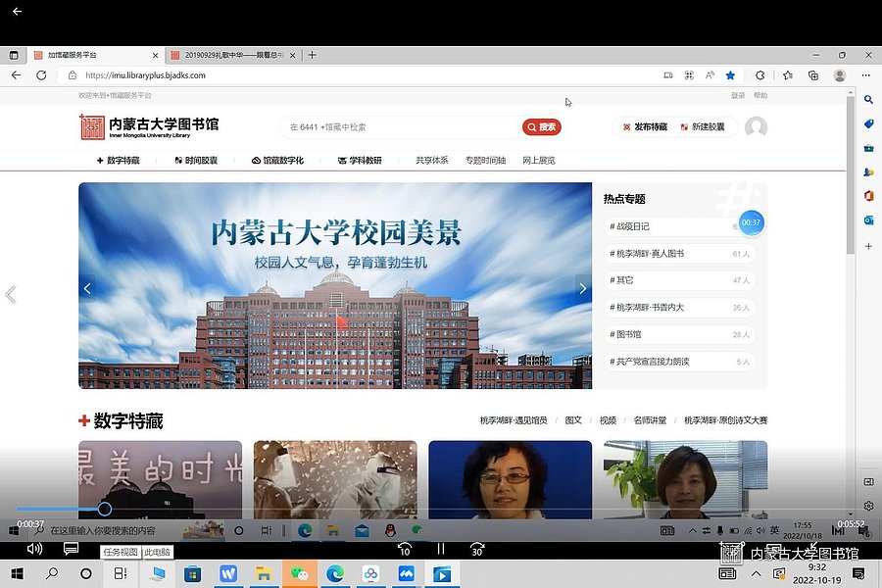Go back in the Edge browser
The height and width of the screenshot is (588, 882).
[17, 75]
